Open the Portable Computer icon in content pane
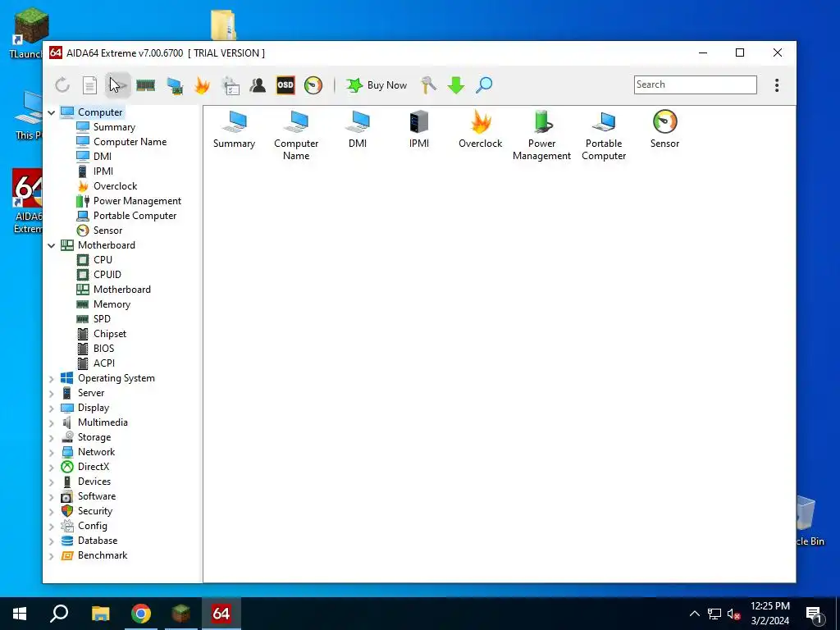The height and width of the screenshot is (630, 840). click(x=604, y=135)
